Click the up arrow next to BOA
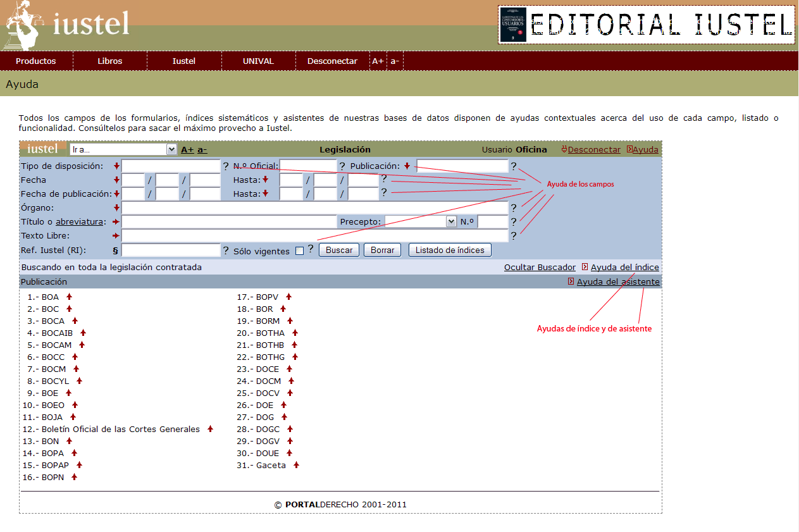This screenshot has height=532, width=799. pyautogui.click(x=70, y=296)
